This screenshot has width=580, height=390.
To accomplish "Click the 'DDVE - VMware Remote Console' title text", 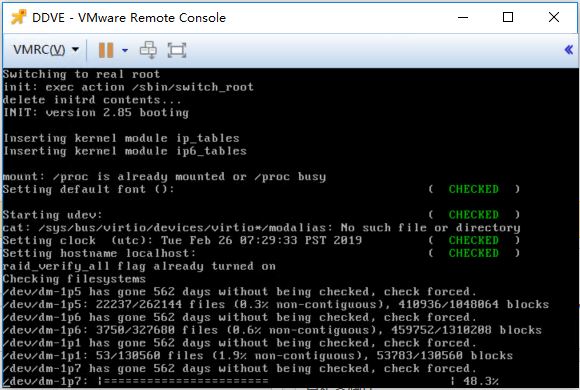I will (x=129, y=17).
